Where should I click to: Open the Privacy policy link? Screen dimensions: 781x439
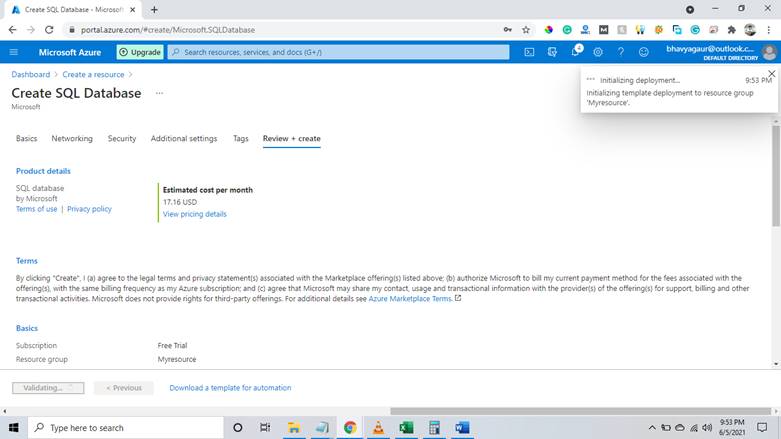pos(89,209)
